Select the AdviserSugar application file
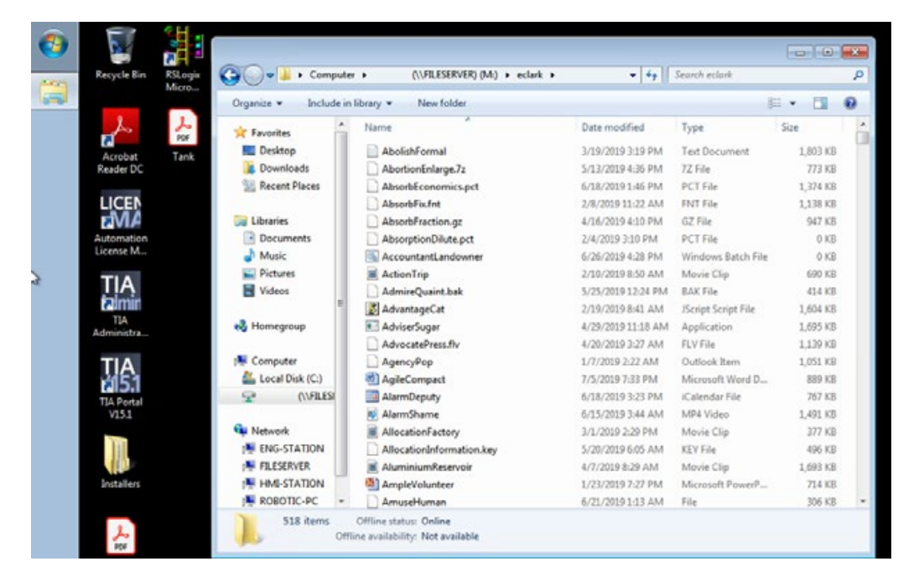Image resolution: width=924 pixels, height=577 pixels. tap(402, 327)
